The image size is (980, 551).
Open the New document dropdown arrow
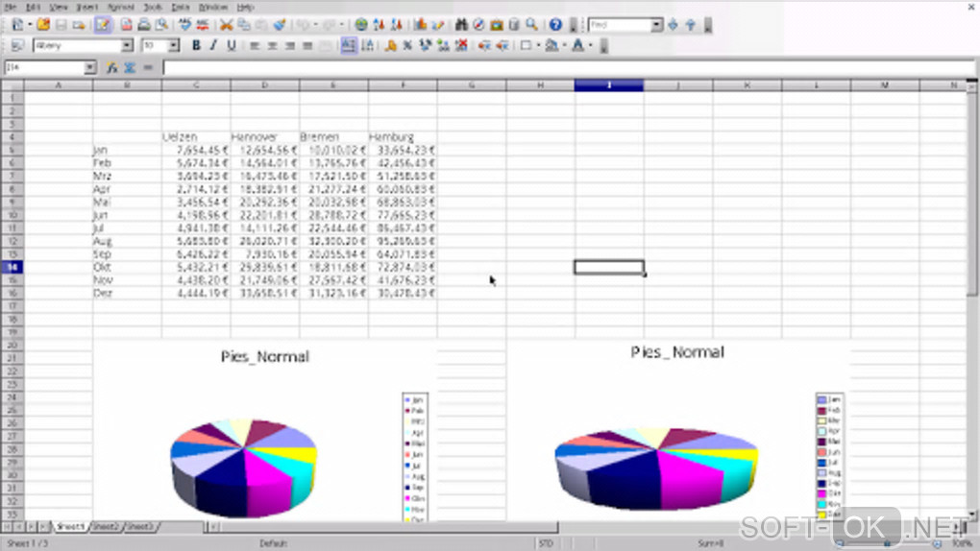(30, 25)
